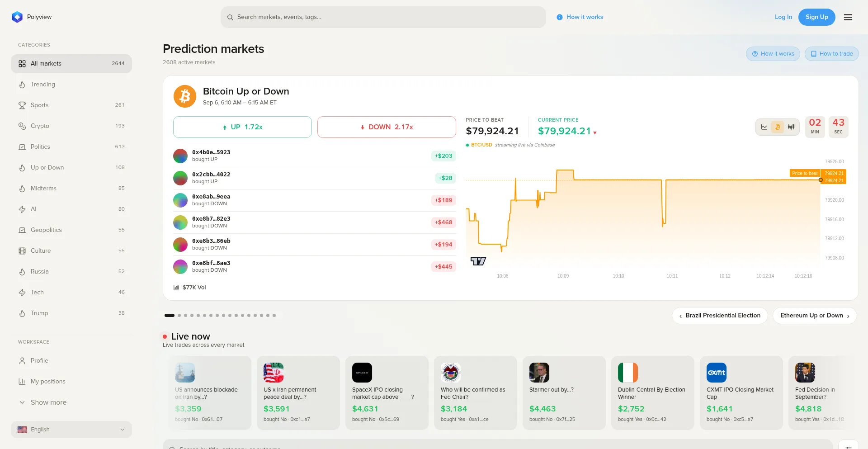
Task: Click the Bitcoin Up or Down title
Action: point(246,91)
